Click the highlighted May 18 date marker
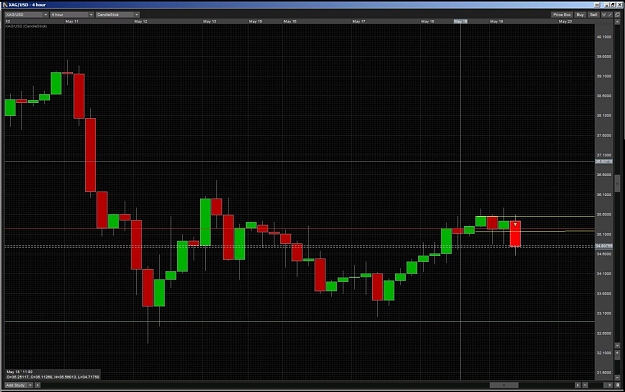625x392 pixels. pyautogui.click(x=461, y=22)
